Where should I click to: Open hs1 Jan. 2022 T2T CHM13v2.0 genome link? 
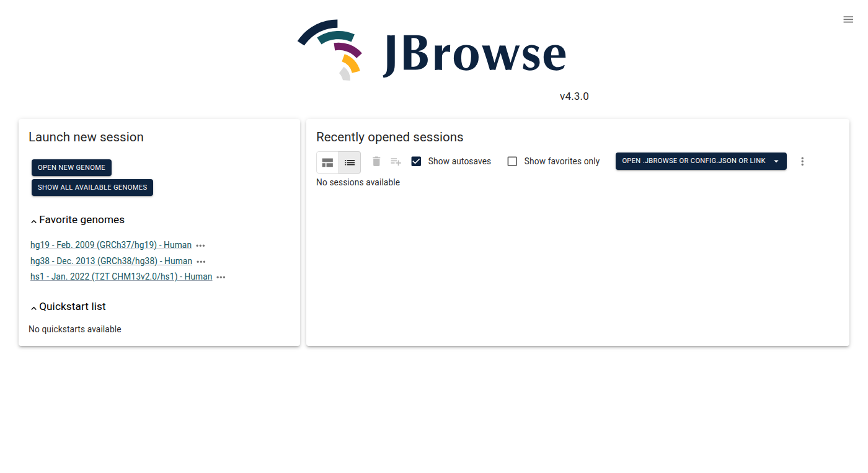pos(122,276)
